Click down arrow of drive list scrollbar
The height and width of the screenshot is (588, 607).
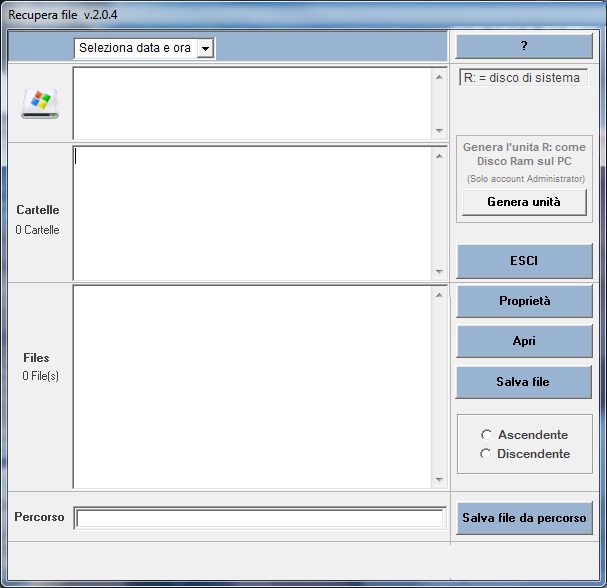click(439, 130)
